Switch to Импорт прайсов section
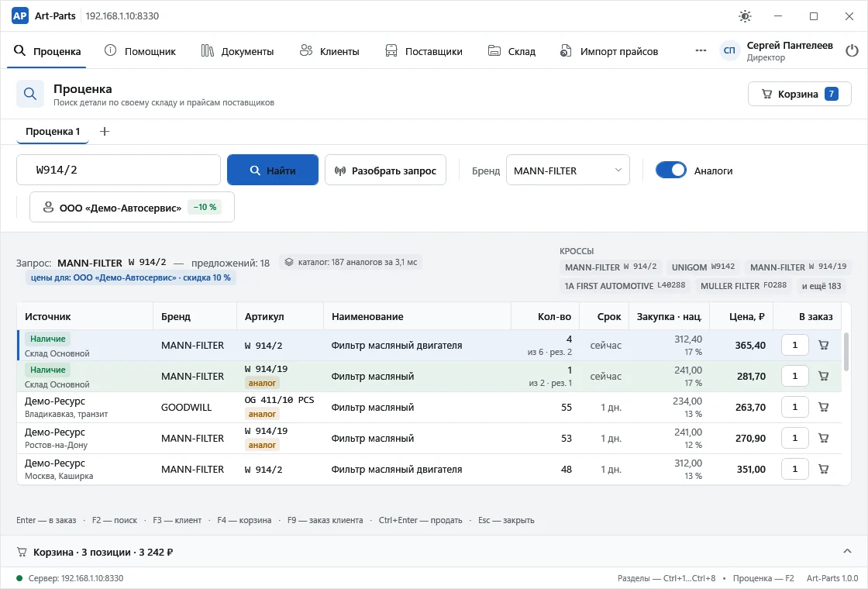Screen dimensions: 868x589 point(609,51)
